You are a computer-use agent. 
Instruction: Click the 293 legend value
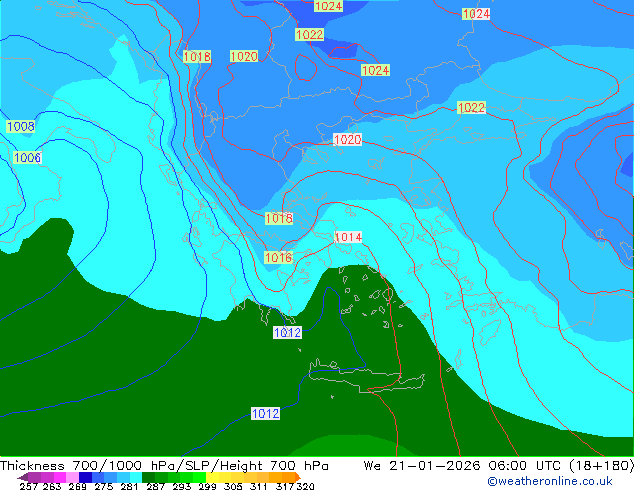(x=182, y=486)
